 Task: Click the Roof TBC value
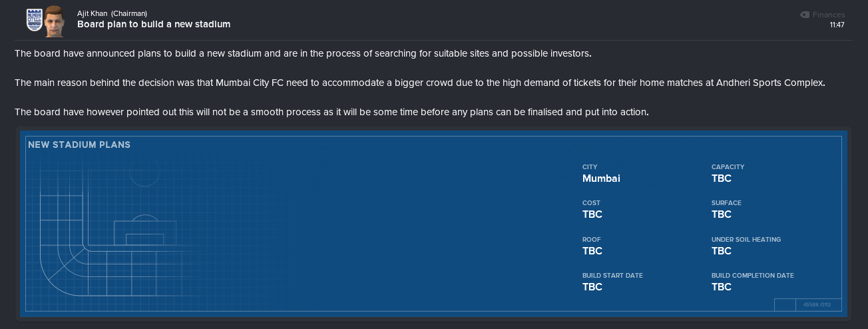pyautogui.click(x=592, y=251)
